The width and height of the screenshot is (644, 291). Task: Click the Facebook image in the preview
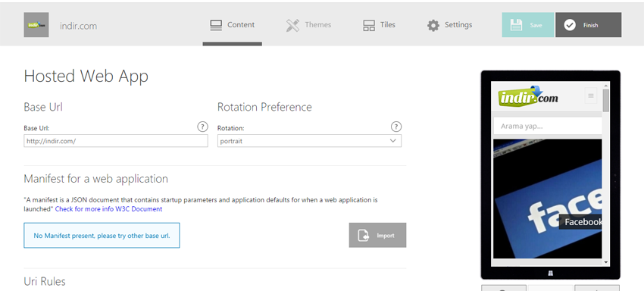pos(548,199)
